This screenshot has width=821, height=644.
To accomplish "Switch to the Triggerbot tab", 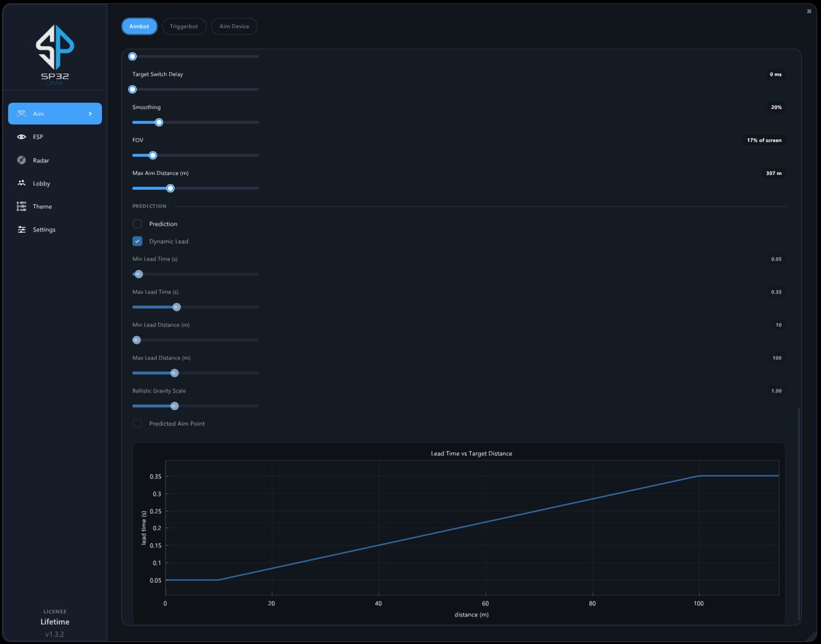I will (184, 26).
